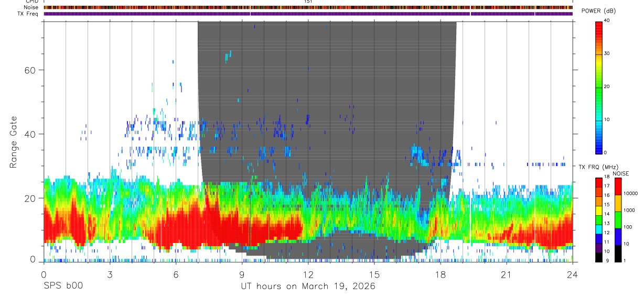Click the '0' range gate tick label
The width and height of the screenshot is (644, 297).
click(x=33, y=260)
